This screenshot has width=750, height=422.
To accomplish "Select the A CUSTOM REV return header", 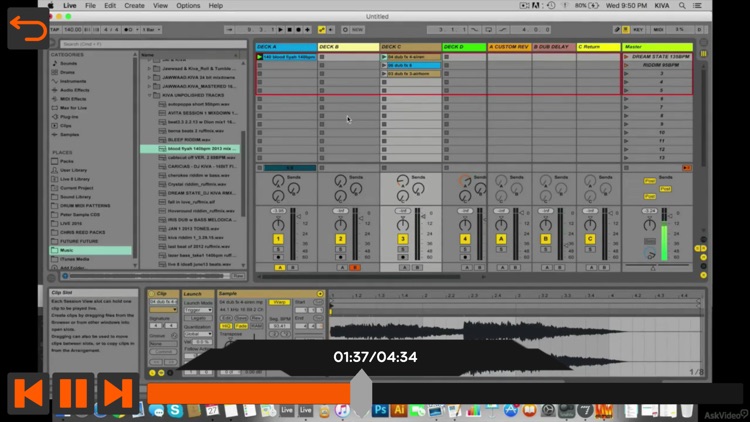I will (x=509, y=47).
